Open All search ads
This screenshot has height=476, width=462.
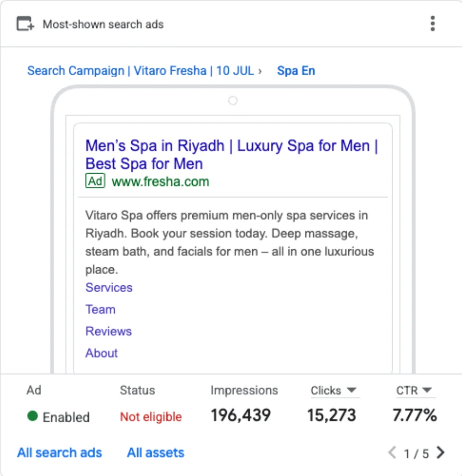coord(60,453)
